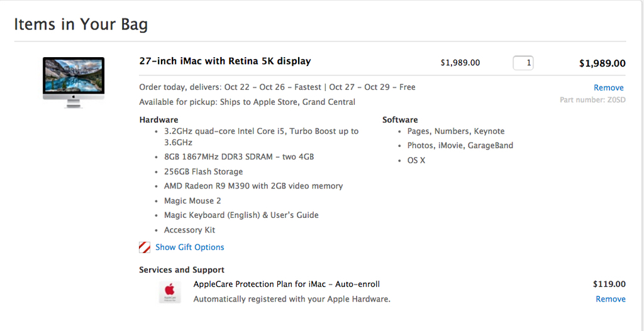Click the 8GB 1867MHz DDR3 SDRAM spec
Viewport: 644px width, 331px height.
239,156
